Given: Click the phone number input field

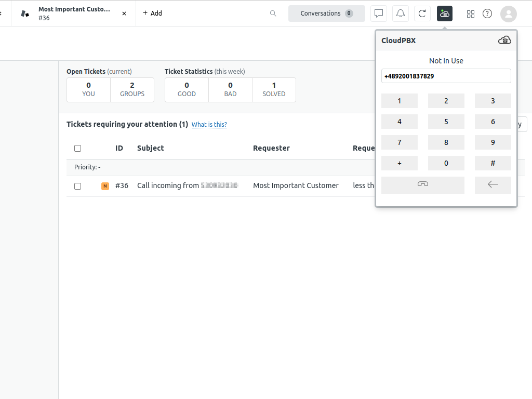Looking at the screenshot, I should (x=446, y=76).
